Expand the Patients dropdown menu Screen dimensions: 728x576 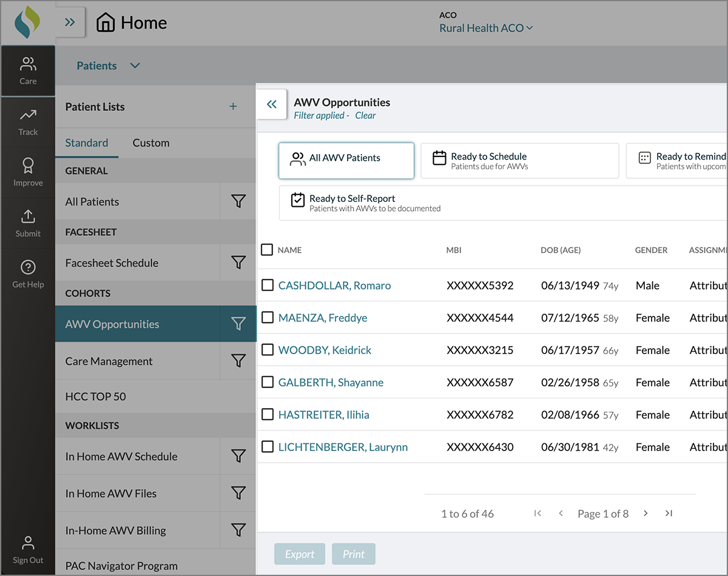tap(135, 65)
